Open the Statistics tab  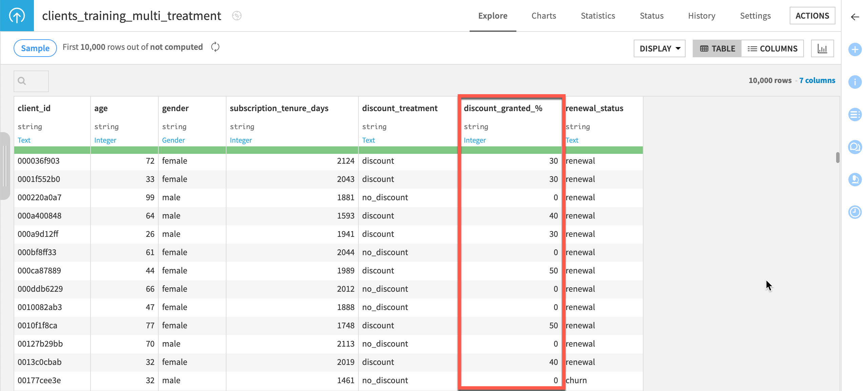(x=597, y=16)
